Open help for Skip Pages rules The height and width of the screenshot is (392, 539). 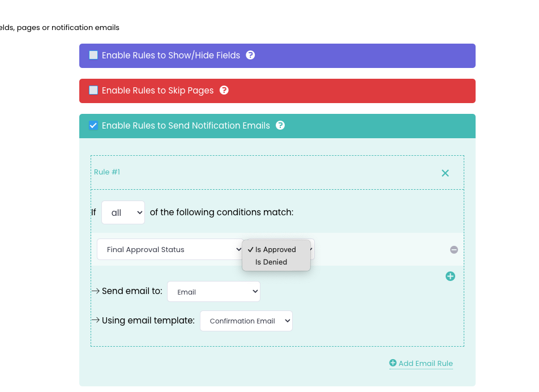click(x=224, y=91)
